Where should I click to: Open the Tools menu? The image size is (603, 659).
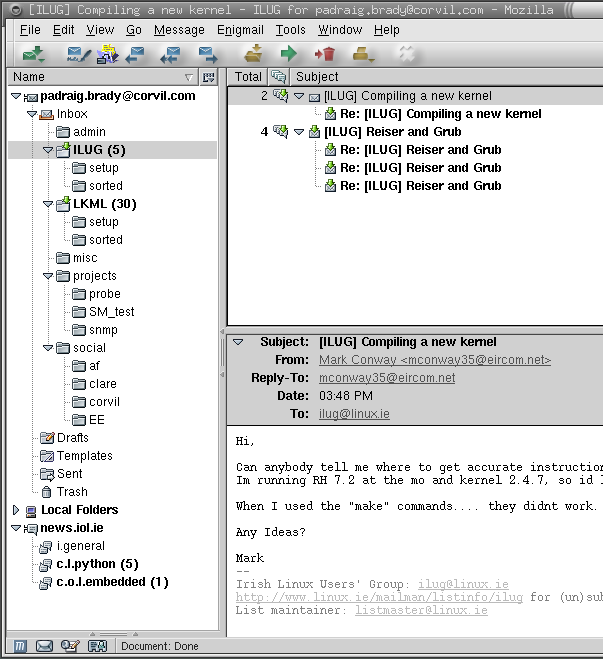point(291,30)
